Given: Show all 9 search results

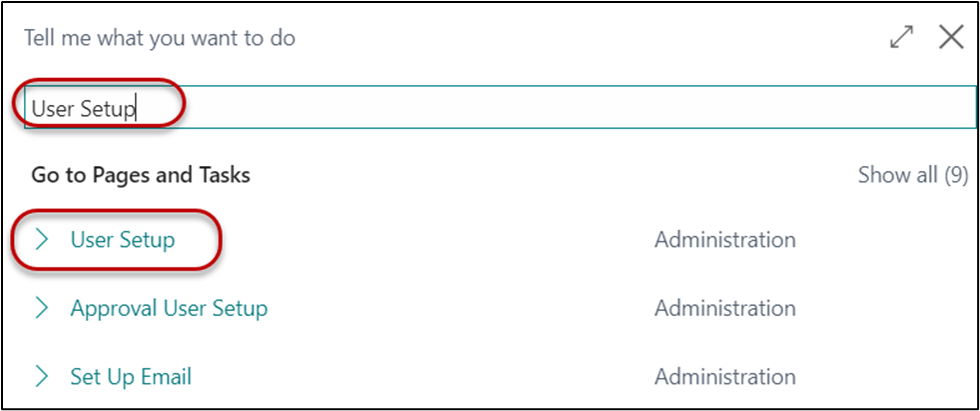Looking at the screenshot, I should [912, 176].
